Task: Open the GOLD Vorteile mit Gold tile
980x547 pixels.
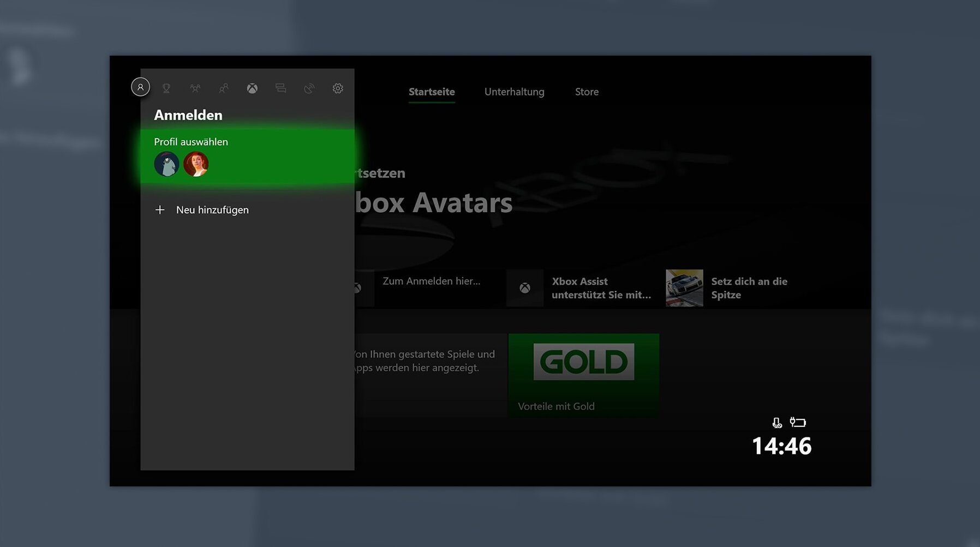Action: [583, 375]
